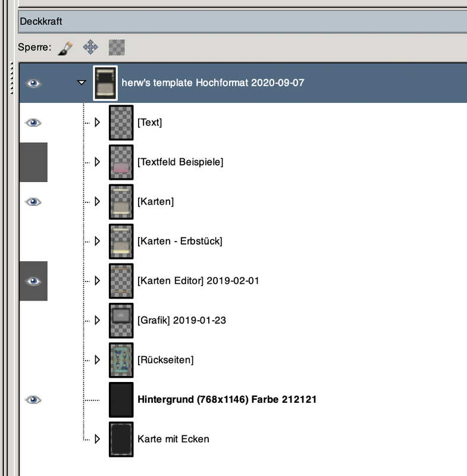
Task: Select the layer name Hintergrund (768x1146) Farbe 212121
Action: (227, 399)
